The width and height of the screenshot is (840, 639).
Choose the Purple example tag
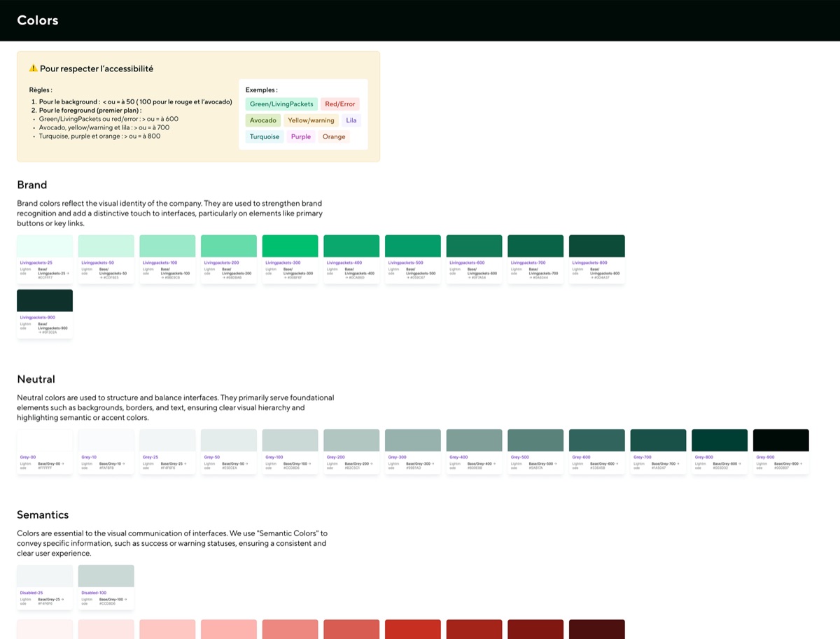pos(301,136)
